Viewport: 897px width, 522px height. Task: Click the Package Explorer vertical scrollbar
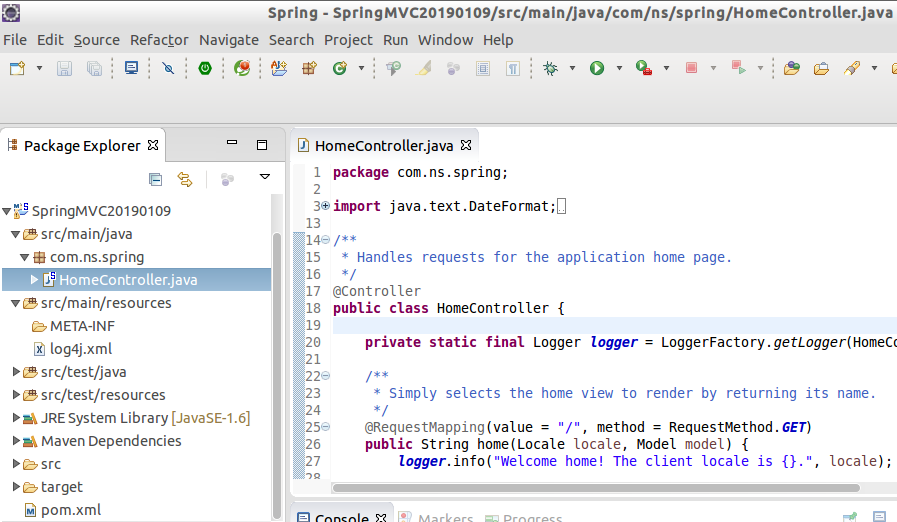click(x=277, y=375)
